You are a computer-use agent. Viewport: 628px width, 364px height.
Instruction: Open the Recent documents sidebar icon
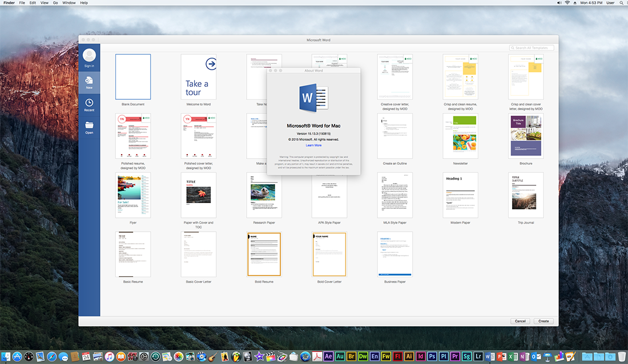tap(89, 105)
